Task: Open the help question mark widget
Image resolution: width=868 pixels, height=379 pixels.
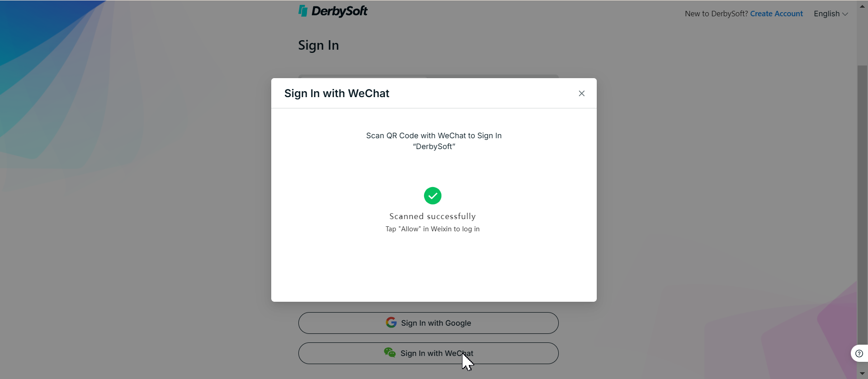Action: 859,354
